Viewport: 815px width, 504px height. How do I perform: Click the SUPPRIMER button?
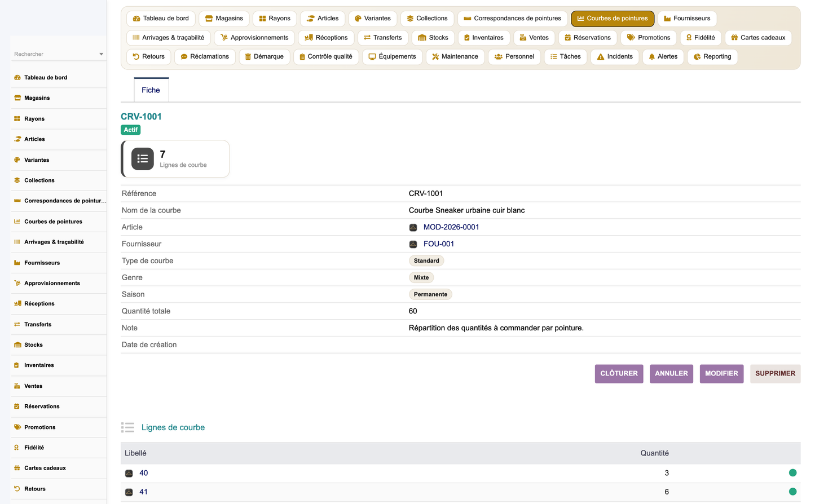(x=775, y=374)
